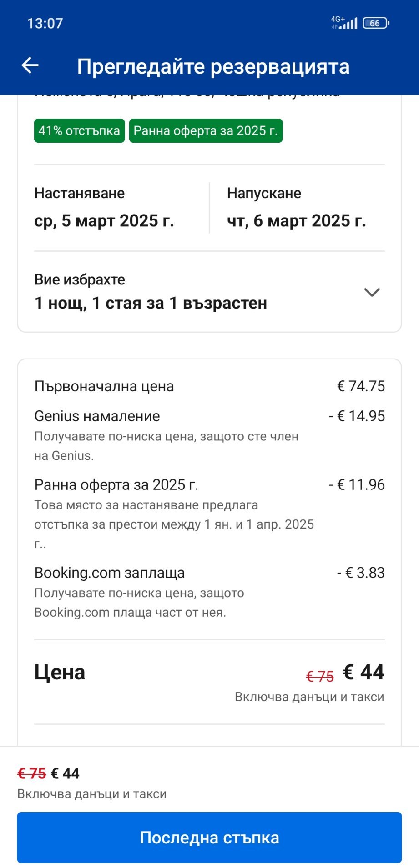Tap the "Ранна оферта за 2025 г." badge

pyautogui.click(x=206, y=131)
